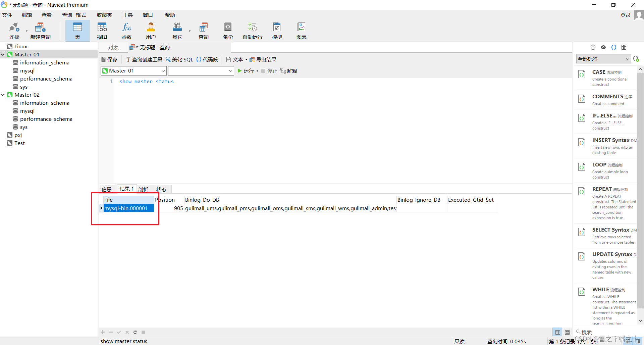Open the 用户 user icon
The image size is (644, 345).
(x=151, y=31)
